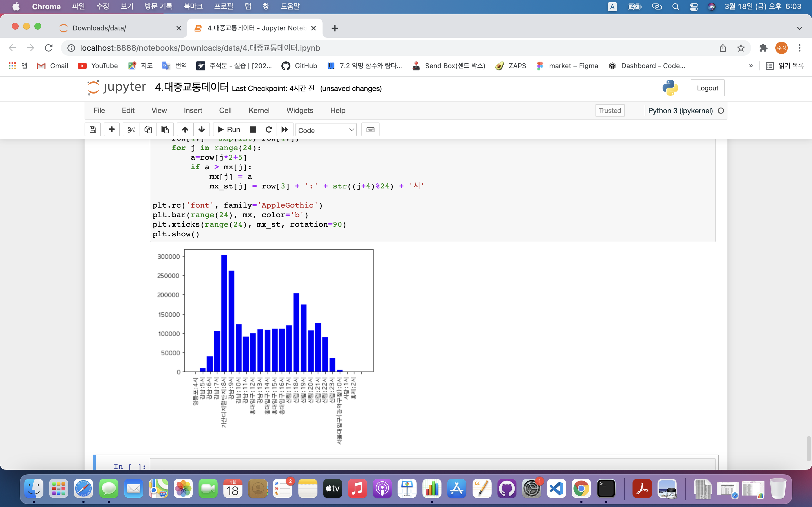Insert a cell below with the plus icon
Screen dimensions: 812x507
pos(112,130)
